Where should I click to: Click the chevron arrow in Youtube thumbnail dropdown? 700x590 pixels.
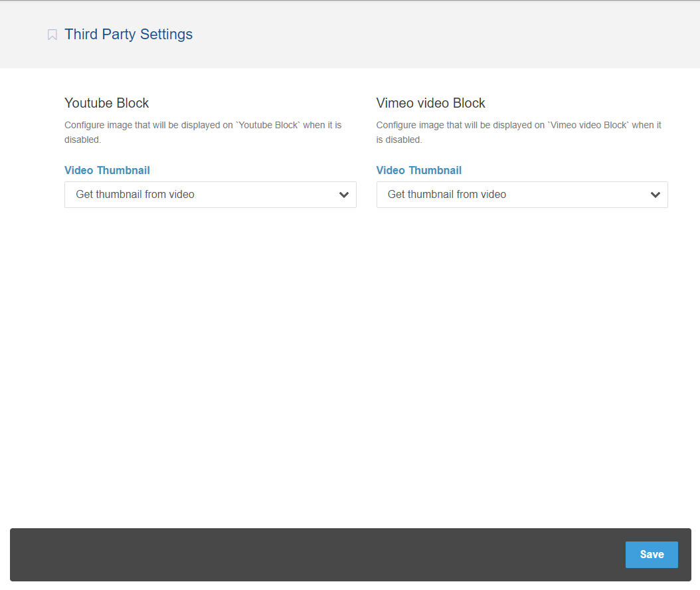click(x=344, y=195)
